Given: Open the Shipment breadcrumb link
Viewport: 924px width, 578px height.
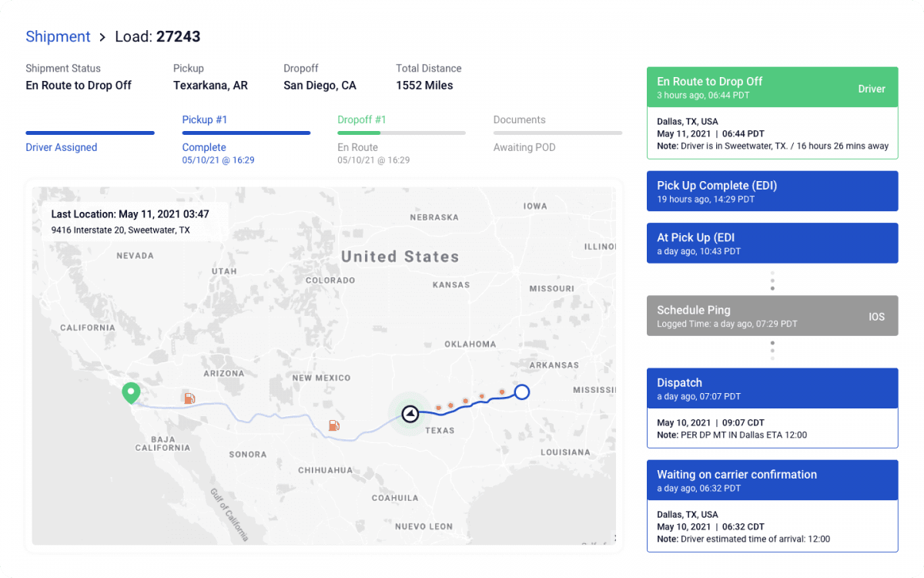Looking at the screenshot, I should coord(58,37).
